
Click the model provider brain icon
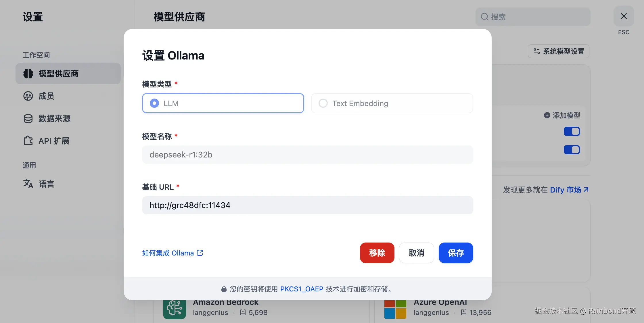pyautogui.click(x=28, y=74)
